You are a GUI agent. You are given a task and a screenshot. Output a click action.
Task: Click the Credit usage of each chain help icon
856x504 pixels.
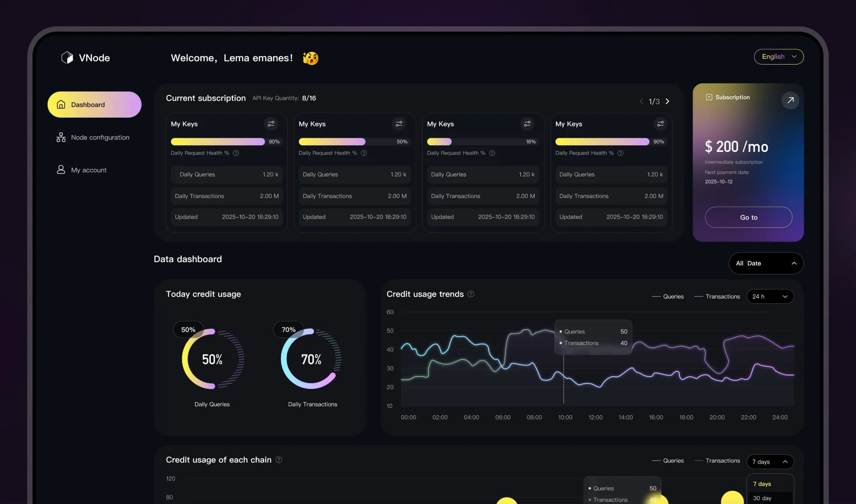[279, 460]
